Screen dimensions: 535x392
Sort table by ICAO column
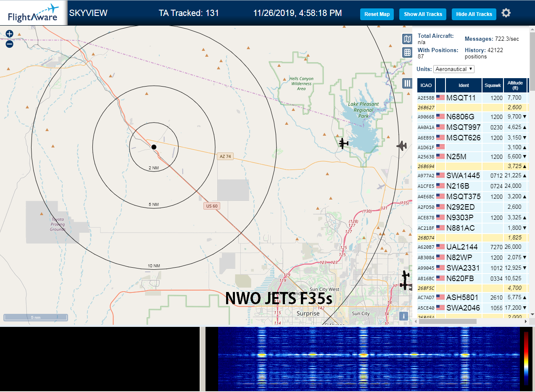coord(426,85)
